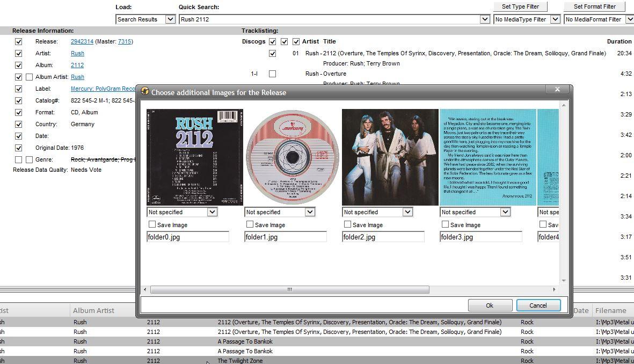Enable the Rush - Overture track checkbox

(273, 74)
